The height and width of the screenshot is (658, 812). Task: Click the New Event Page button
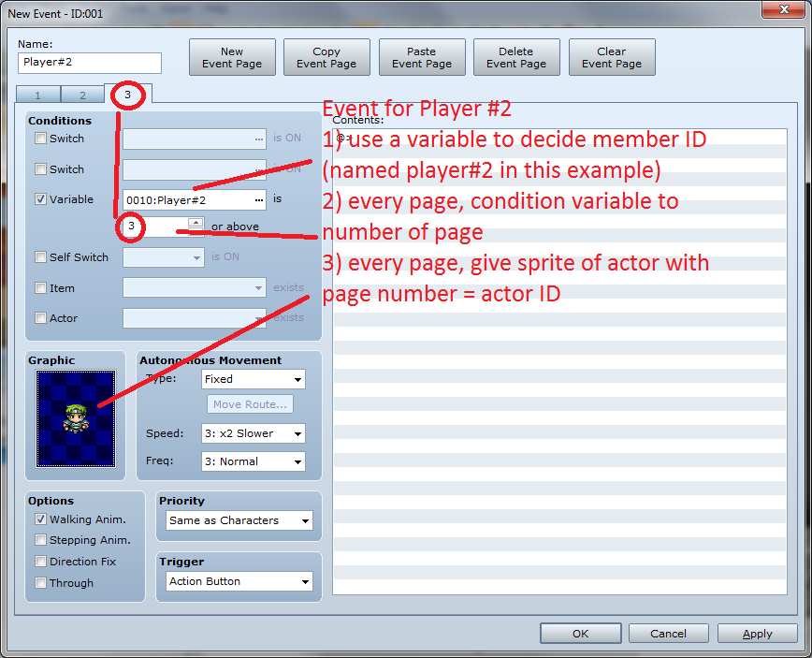click(232, 58)
